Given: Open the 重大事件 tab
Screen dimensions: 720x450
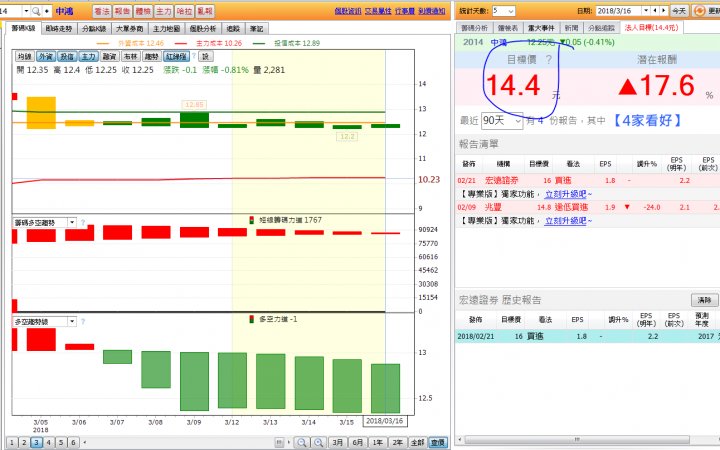Looking at the screenshot, I should tap(541, 28).
